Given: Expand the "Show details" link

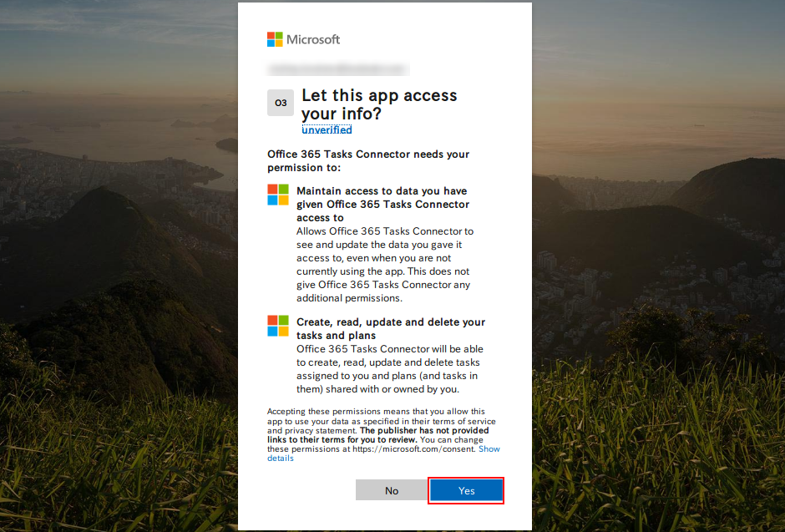Looking at the screenshot, I should (x=489, y=449).
